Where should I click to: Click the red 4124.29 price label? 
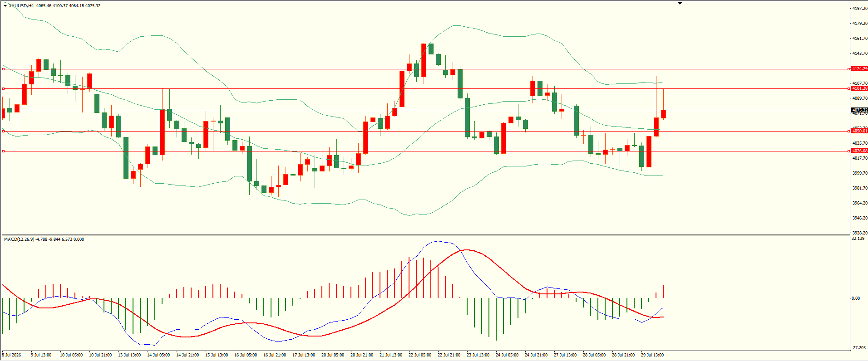[859, 69]
